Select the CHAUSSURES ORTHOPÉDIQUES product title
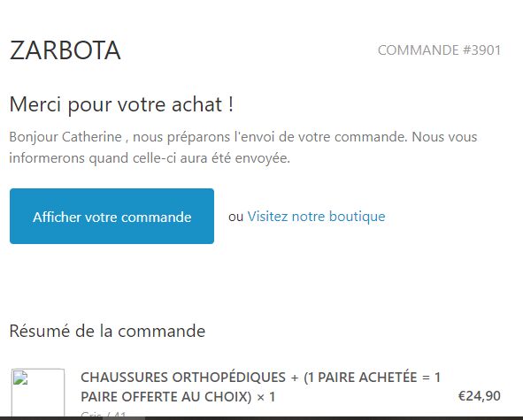 pos(183,378)
